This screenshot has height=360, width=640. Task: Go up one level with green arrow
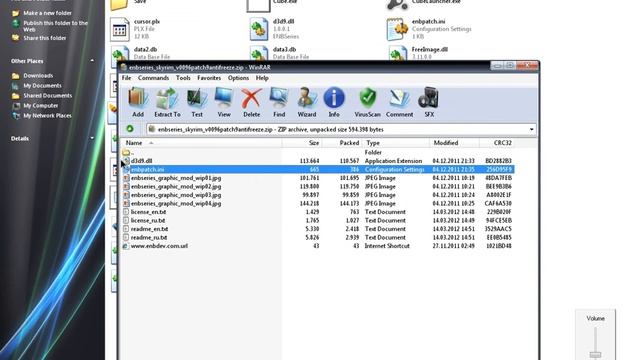tap(130, 129)
